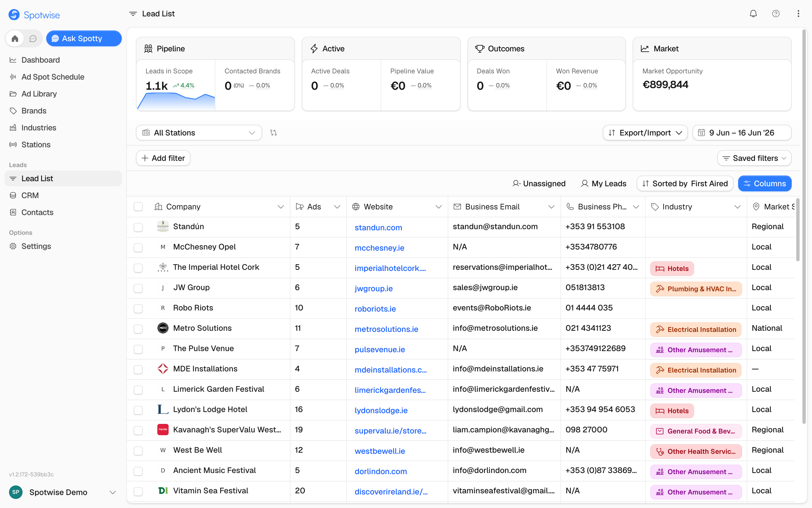Check the Vitamin Sea Festival row checkbox
Viewport: 812px width, 508px height.
(x=138, y=492)
